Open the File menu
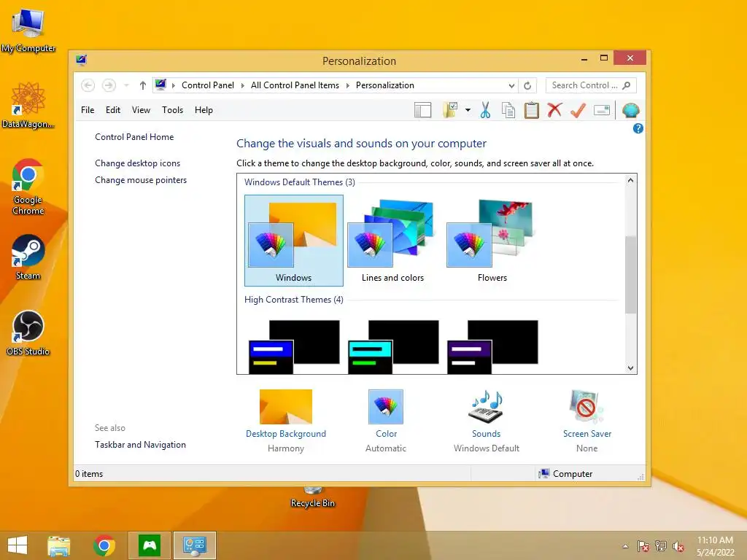The width and height of the screenshot is (747, 560). click(88, 110)
